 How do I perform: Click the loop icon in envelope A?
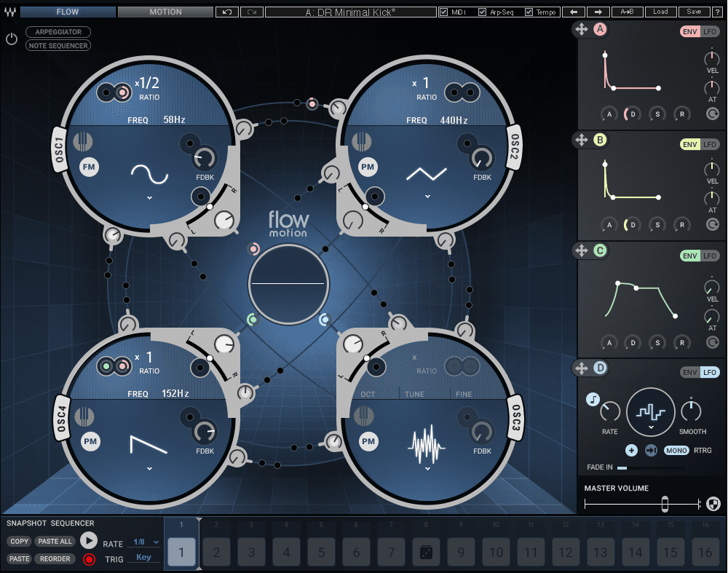point(712,114)
